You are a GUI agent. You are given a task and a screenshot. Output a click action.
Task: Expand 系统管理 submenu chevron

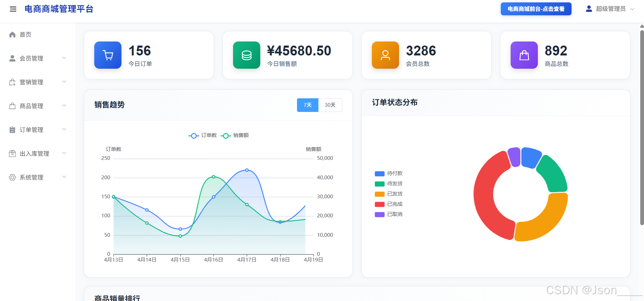(x=64, y=177)
